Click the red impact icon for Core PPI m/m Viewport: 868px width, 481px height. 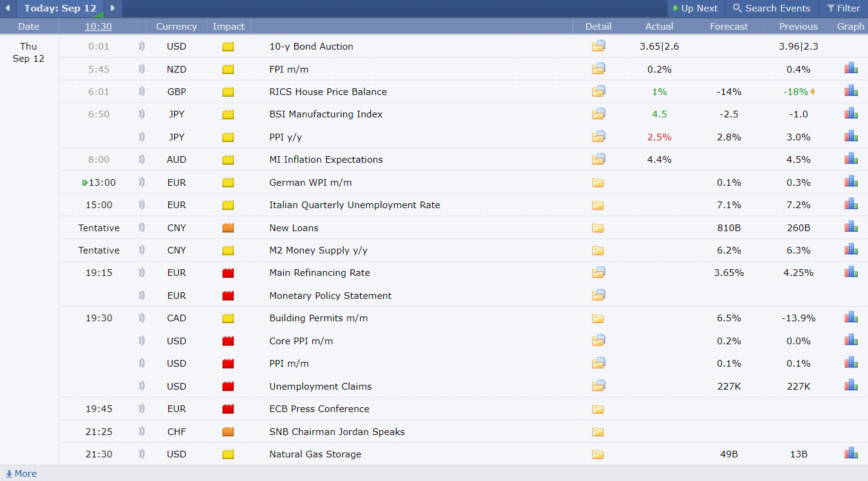click(x=228, y=341)
